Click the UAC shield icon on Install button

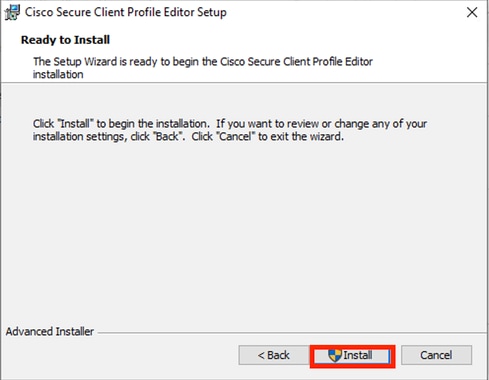coord(335,355)
